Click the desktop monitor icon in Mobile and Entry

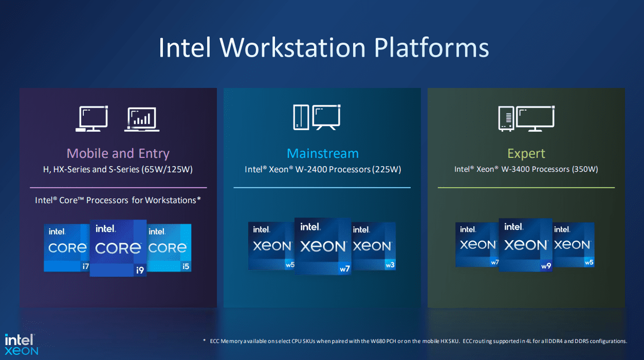[x=93, y=118]
